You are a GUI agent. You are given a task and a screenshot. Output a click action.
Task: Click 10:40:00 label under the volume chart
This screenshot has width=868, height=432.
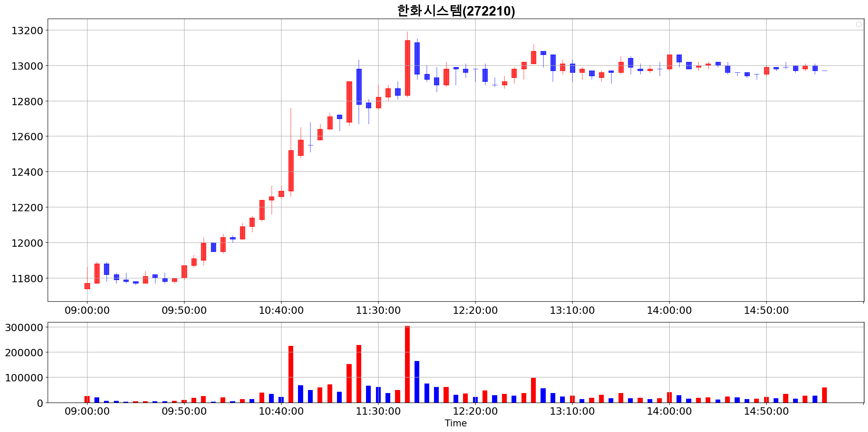click(x=281, y=411)
